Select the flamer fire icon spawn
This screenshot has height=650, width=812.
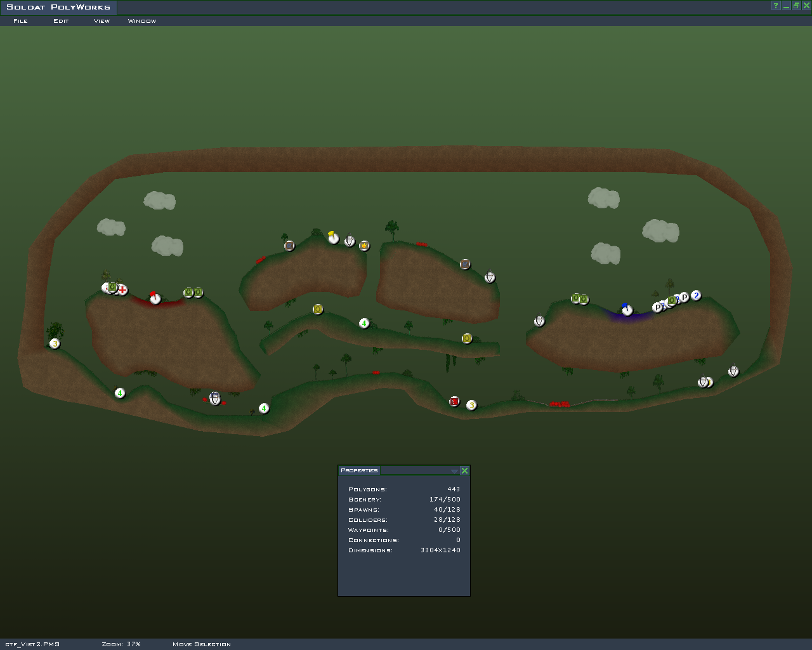pyautogui.click(x=364, y=246)
